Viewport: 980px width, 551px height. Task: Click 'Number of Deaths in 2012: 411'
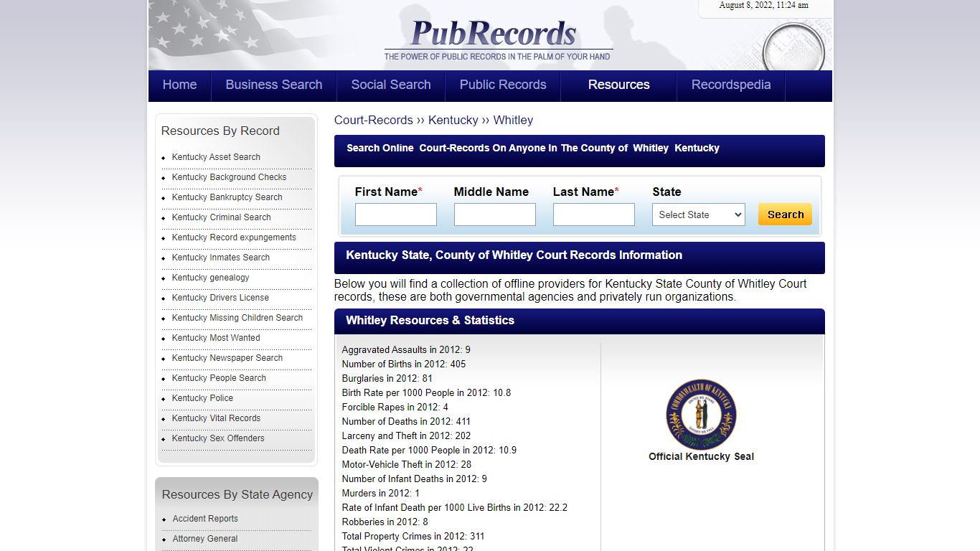click(x=406, y=422)
